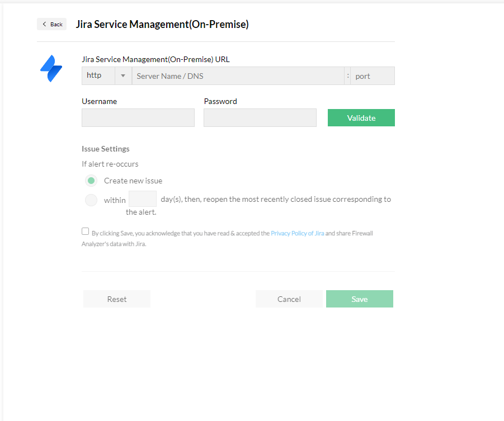Select the within day(s) reopen radio option

[x=91, y=200]
